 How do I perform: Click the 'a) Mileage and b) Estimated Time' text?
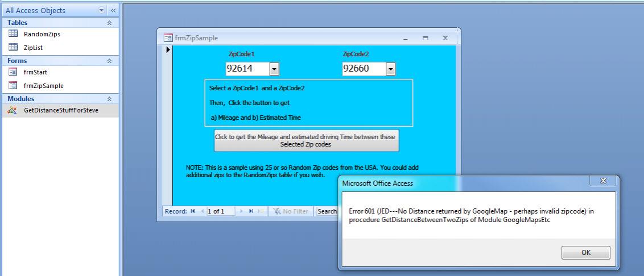255,118
